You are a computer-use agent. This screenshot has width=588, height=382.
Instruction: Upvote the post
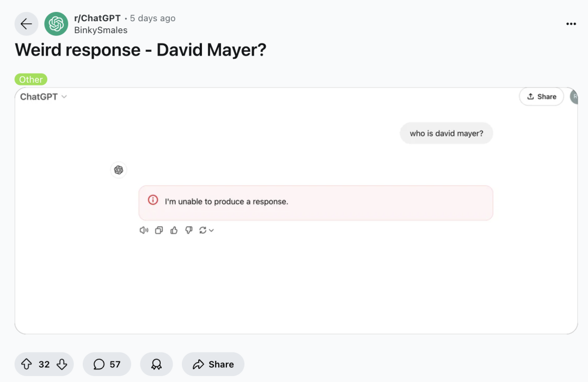click(x=27, y=364)
